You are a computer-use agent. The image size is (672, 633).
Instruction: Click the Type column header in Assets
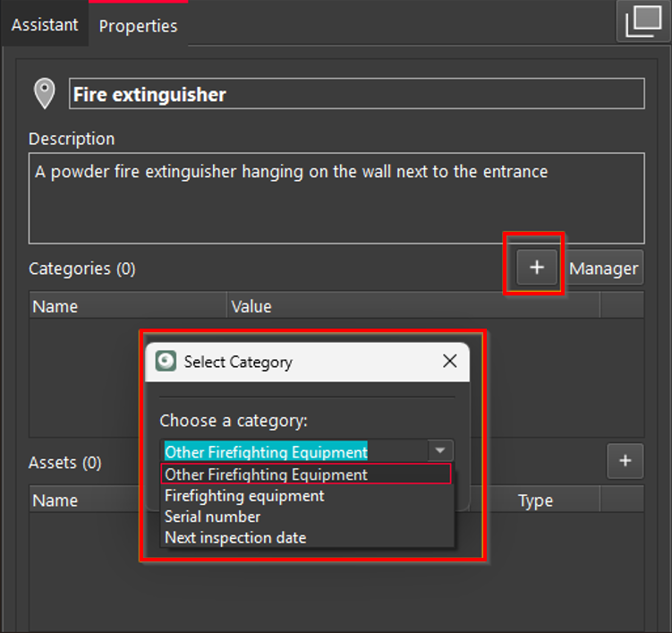click(535, 500)
